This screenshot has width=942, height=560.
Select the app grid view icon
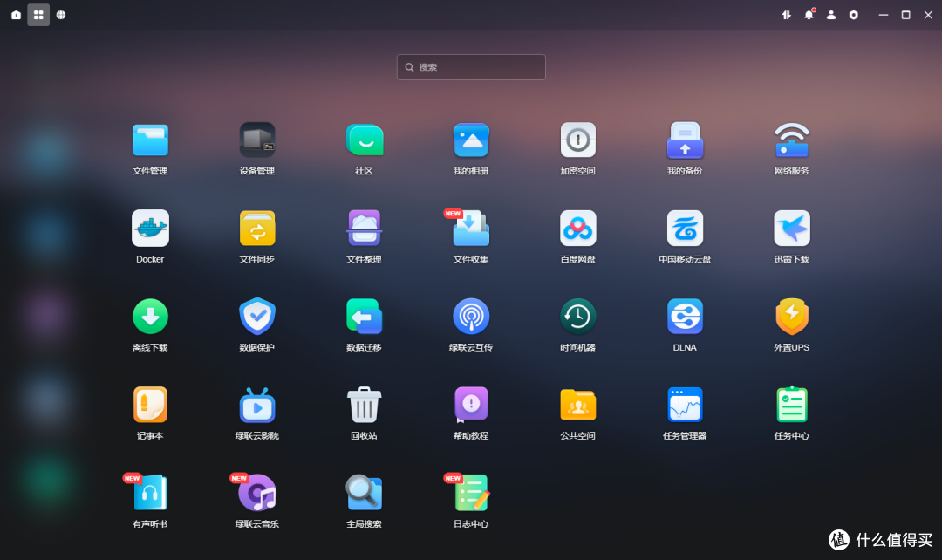[x=38, y=15]
